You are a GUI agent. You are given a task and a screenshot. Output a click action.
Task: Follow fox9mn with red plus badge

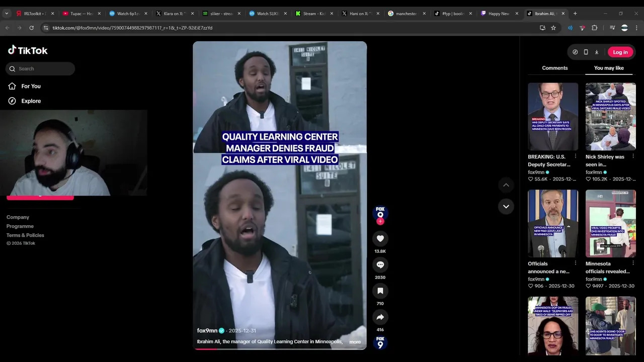tap(380, 221)
